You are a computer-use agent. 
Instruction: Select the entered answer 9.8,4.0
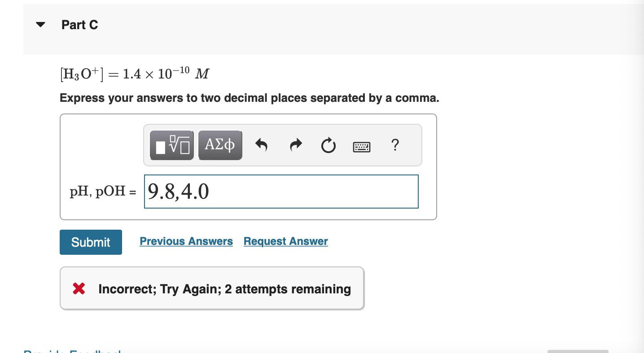coord(177,191)
